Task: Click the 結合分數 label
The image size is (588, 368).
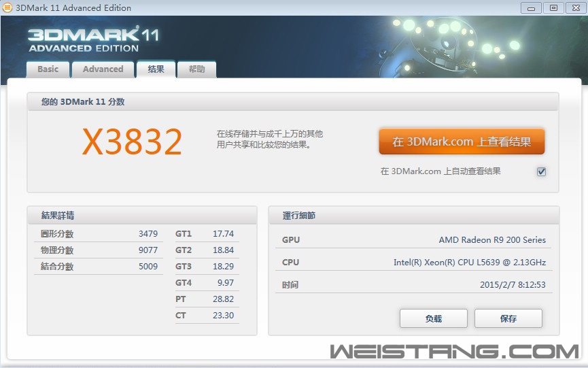Action: [x=57, y=267]
